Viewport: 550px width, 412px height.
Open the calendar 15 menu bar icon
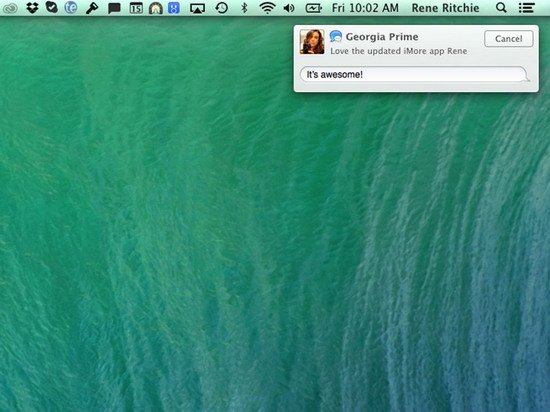pyautogui.click(x=136, y=8)
